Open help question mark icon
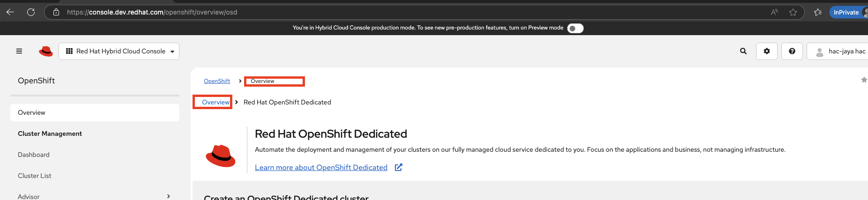The height and width of the screenshot is (200, 868). 792,51
